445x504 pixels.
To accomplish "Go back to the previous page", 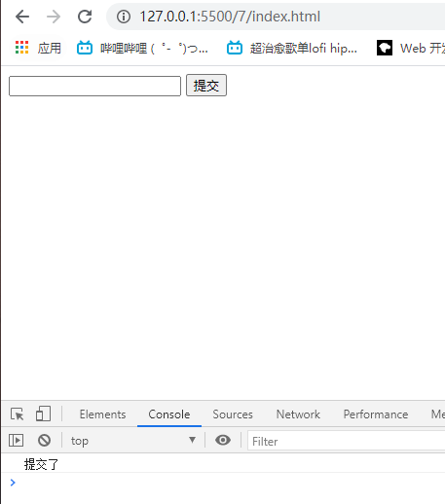I will coord(22,17).
